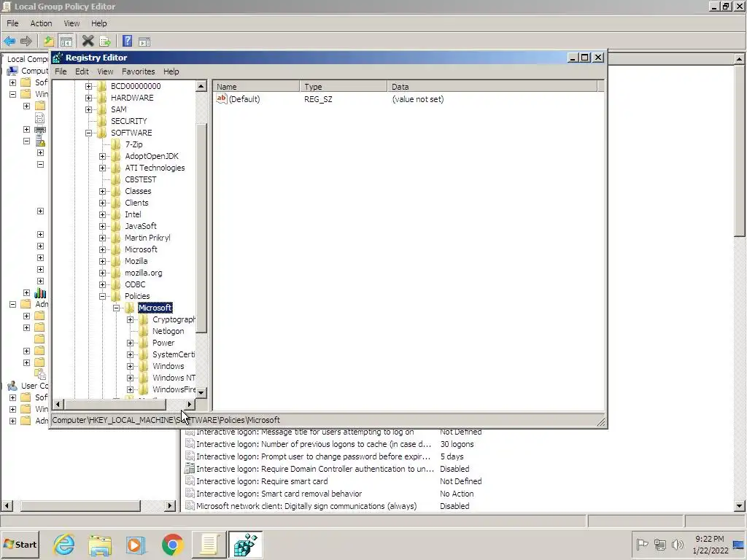The width and height of the screenshot is (747, 560).
Task: Open Registry Editor Favorites menu
Action: (x=138, y=71)
